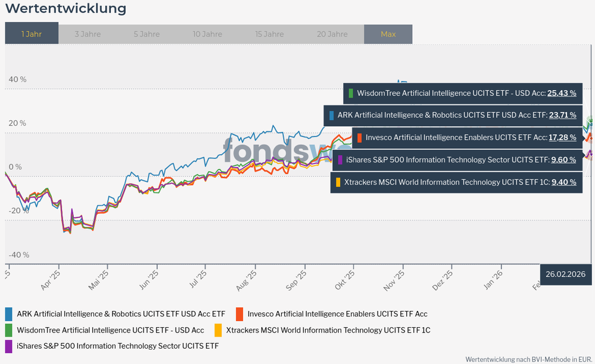Switch to the 5 Jahre tab

coord(147,34)
